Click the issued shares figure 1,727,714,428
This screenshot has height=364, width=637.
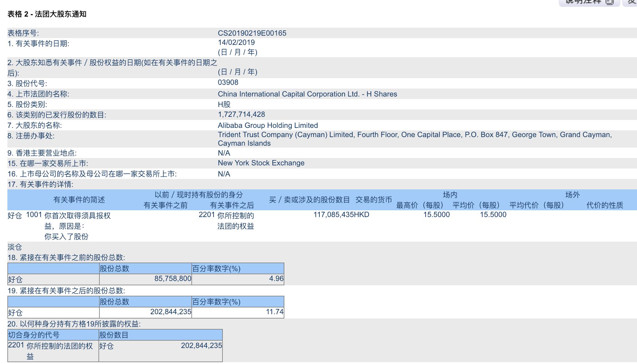241,114
